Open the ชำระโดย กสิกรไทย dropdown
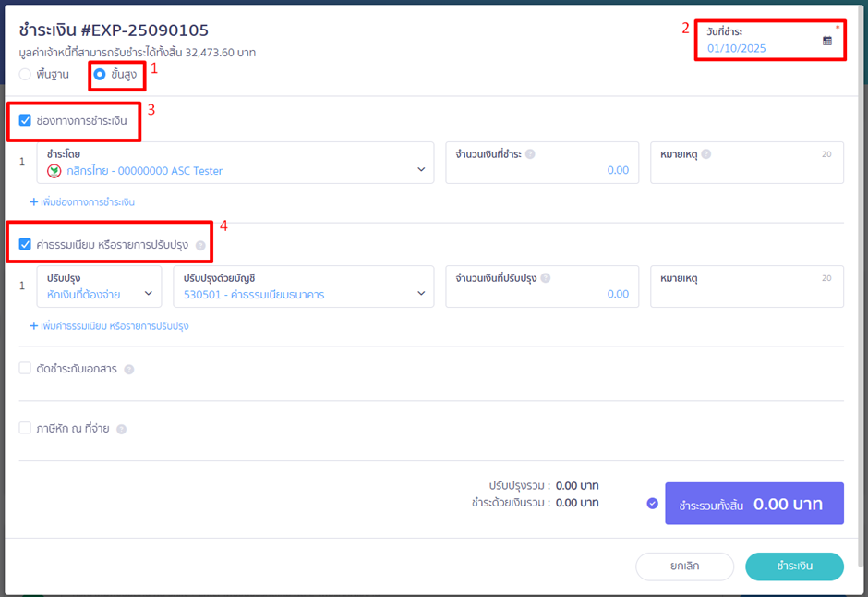The height and width of the screenshot is (597, 868). point(421,170)
